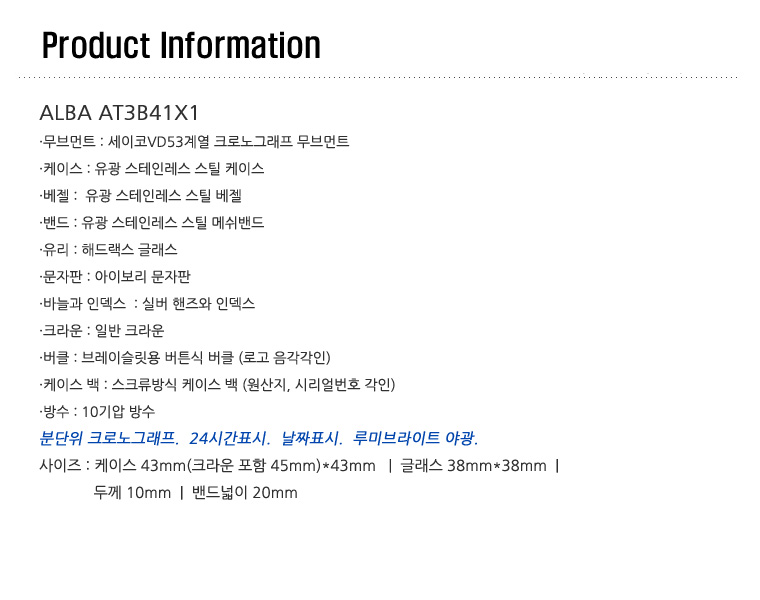The height and width of the screenshot is (600, 760).
Task: Click the 케이스 stainless steel case line
Action: [152, 169]
